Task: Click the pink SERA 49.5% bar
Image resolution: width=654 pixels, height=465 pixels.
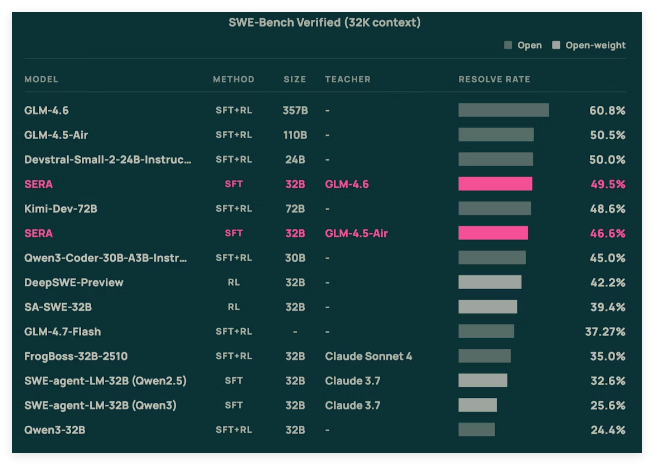Action: point(495,184)
